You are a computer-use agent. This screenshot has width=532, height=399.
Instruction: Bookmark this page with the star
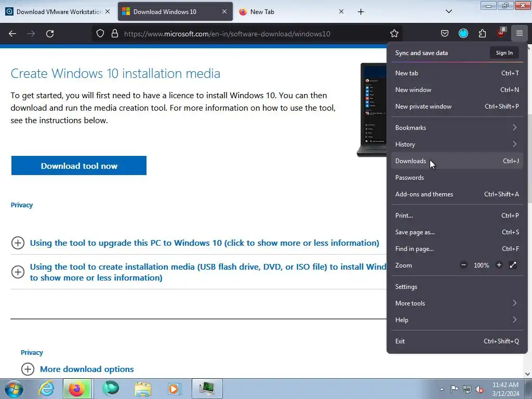click(x=394, y=34)
